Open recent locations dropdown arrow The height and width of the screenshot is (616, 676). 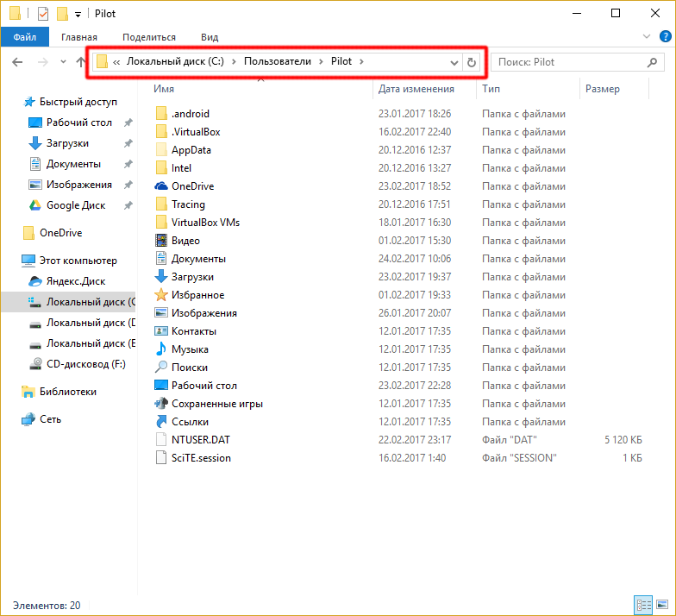63,62
